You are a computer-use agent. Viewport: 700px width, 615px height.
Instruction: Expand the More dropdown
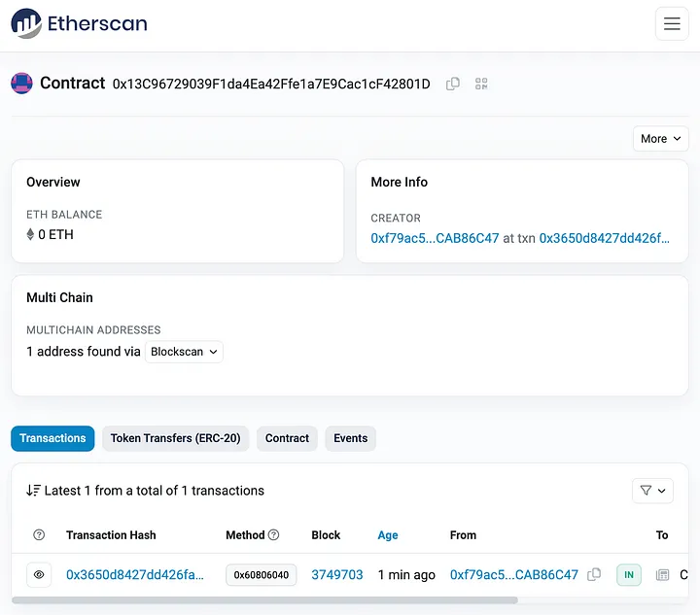pos(660,139)
